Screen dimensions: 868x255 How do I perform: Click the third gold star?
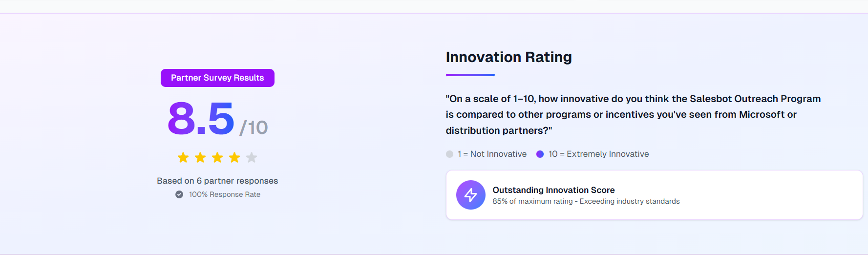click(x=217, y=157)
